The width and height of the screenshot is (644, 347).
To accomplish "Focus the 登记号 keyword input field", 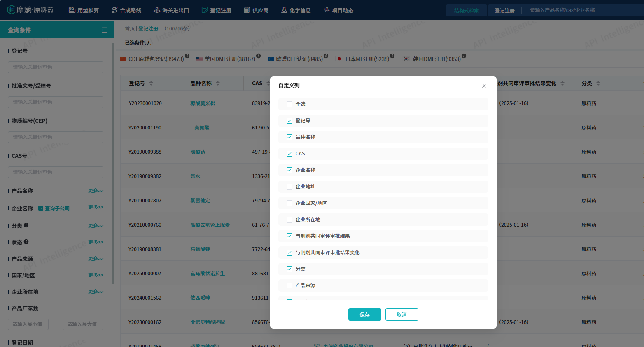I will tap(56, 67).
